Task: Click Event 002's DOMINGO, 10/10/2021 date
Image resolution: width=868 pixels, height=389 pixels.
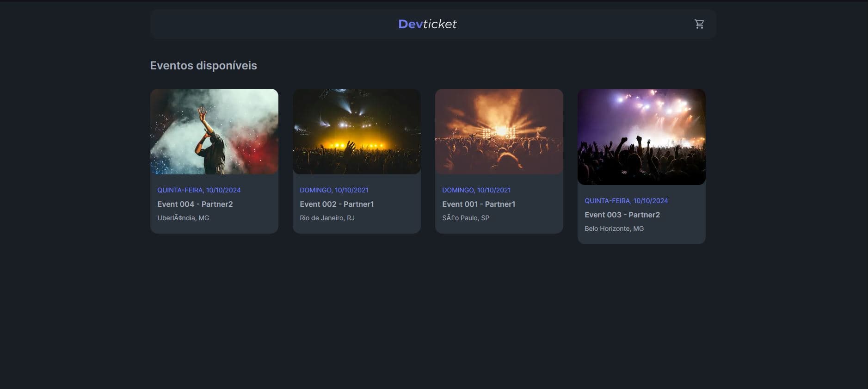Action: (x=334, y=190)
